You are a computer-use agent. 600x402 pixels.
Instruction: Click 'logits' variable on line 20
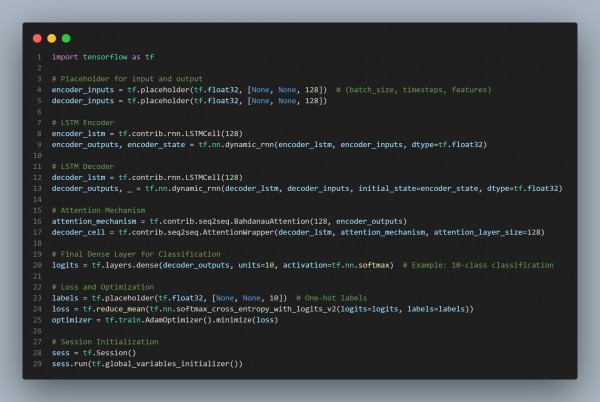[65, 265]
